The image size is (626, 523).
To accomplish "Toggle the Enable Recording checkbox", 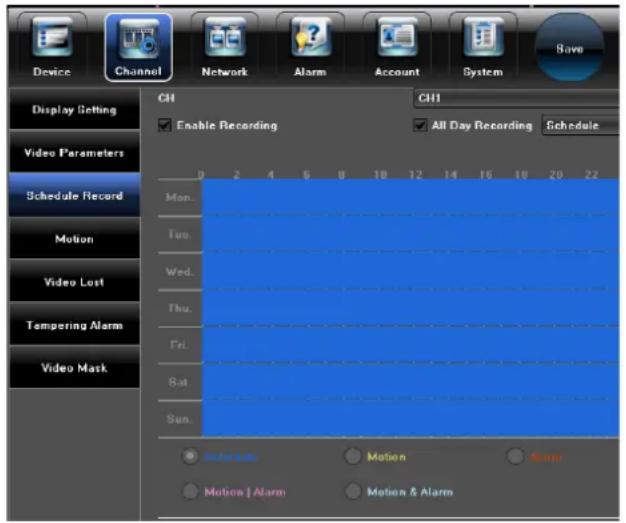I will (x=164, y=125).
